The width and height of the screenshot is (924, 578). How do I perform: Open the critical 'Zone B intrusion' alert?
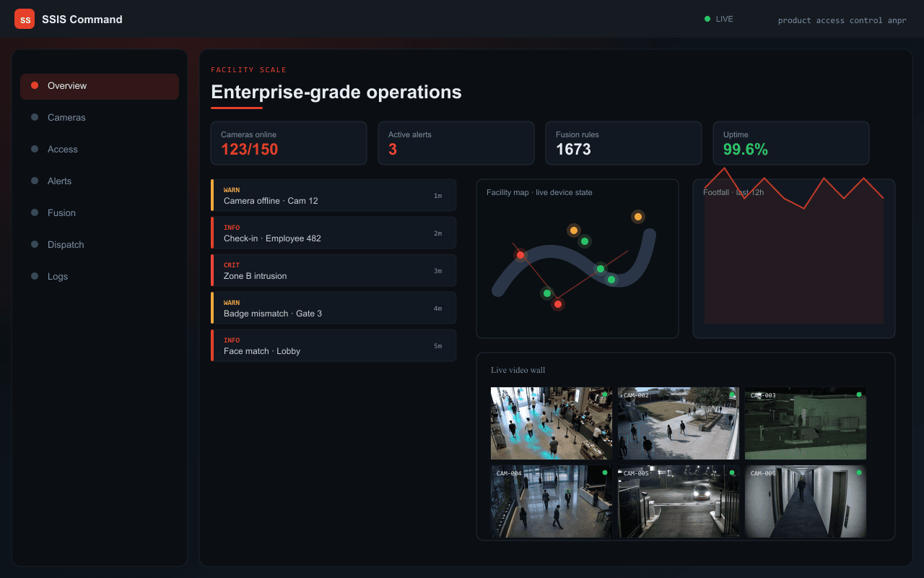pyautogui.click(x=334, y=270)
